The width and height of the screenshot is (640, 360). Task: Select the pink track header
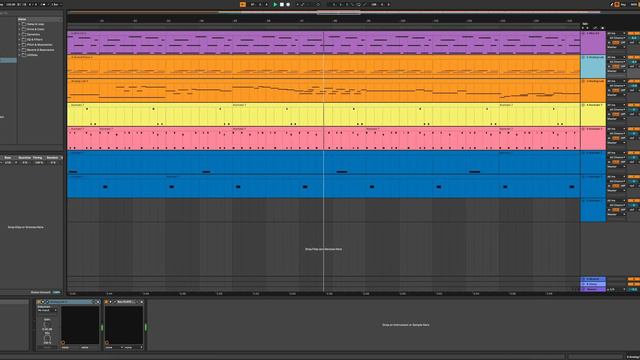pyautogui.click(x=593, y=138)
